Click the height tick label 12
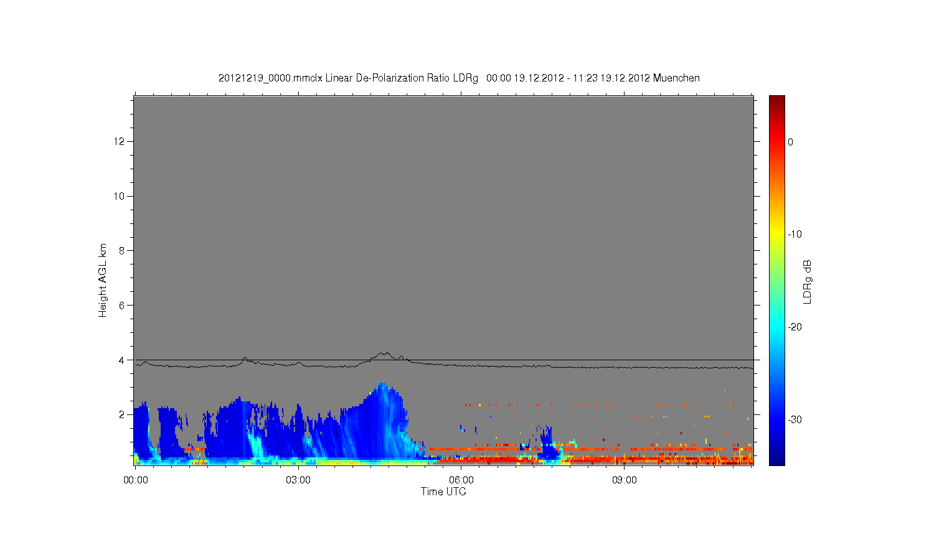 point(119,141)
